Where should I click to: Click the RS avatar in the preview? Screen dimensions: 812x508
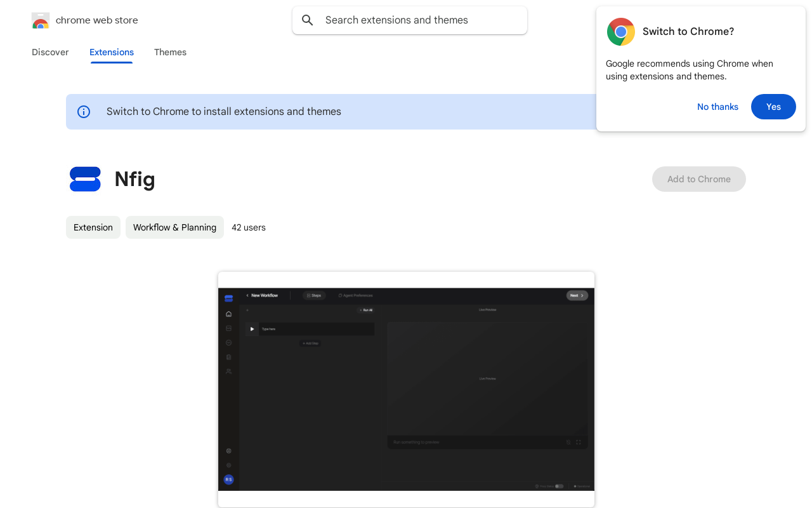click(x=228, y=479)
